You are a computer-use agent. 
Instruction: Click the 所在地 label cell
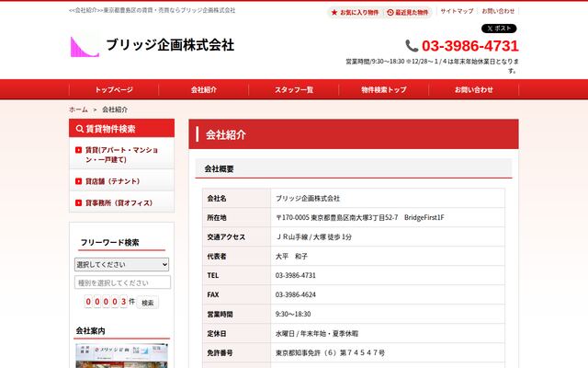pos(236,217)
